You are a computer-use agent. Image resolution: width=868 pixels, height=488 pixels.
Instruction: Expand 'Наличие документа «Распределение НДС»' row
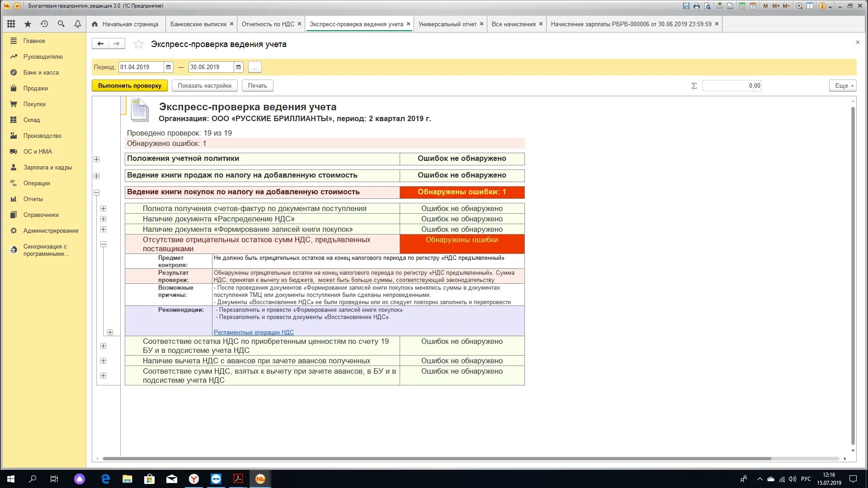(103, 219)
